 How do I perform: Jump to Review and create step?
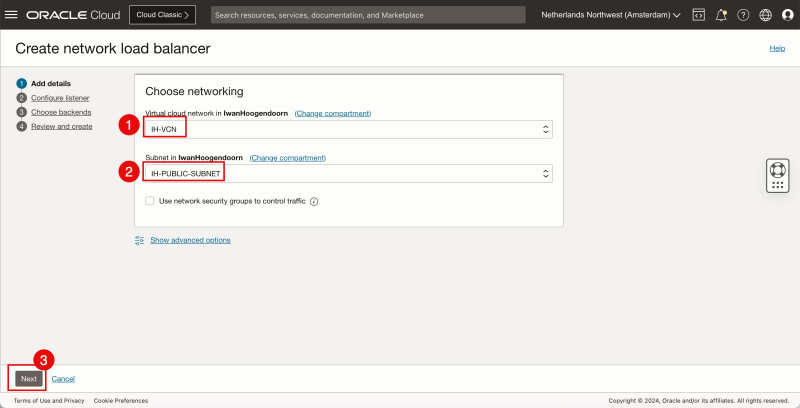pos(61,126)
